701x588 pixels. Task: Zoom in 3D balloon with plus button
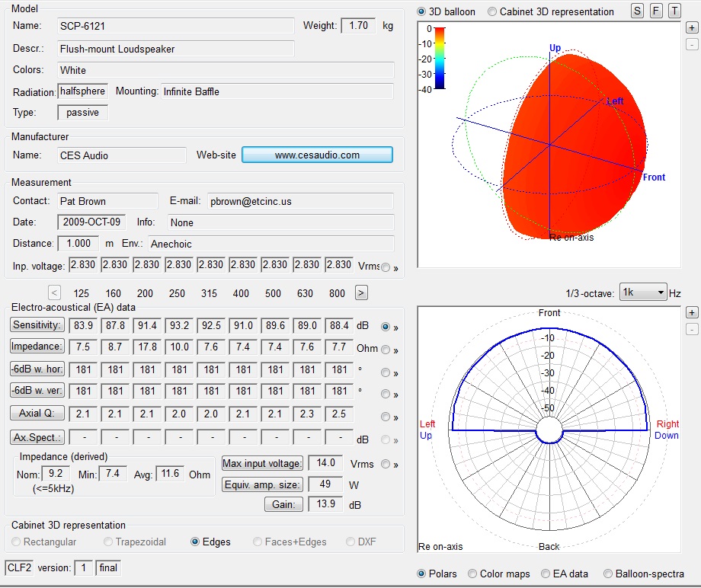click(x=691, y=27)
